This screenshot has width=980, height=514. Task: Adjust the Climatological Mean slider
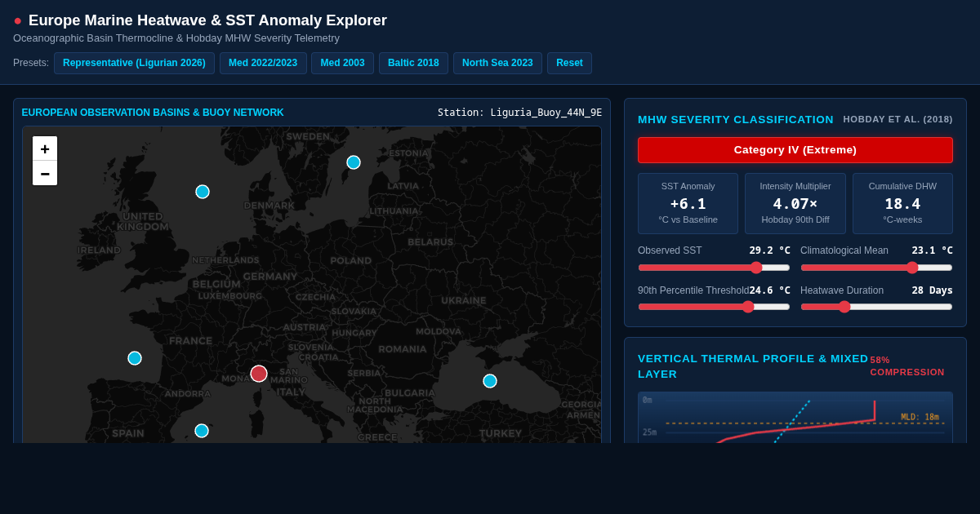pyautogui.click(x=876, y=268)
